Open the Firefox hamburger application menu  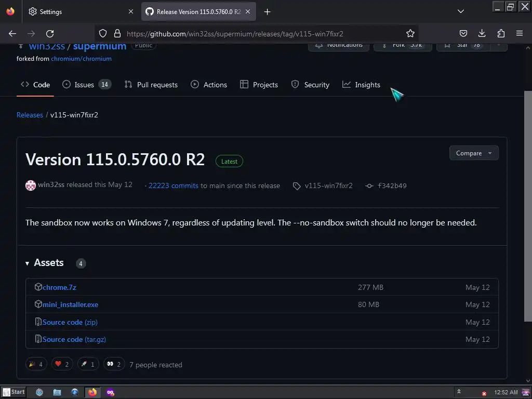tap(520, 33)
